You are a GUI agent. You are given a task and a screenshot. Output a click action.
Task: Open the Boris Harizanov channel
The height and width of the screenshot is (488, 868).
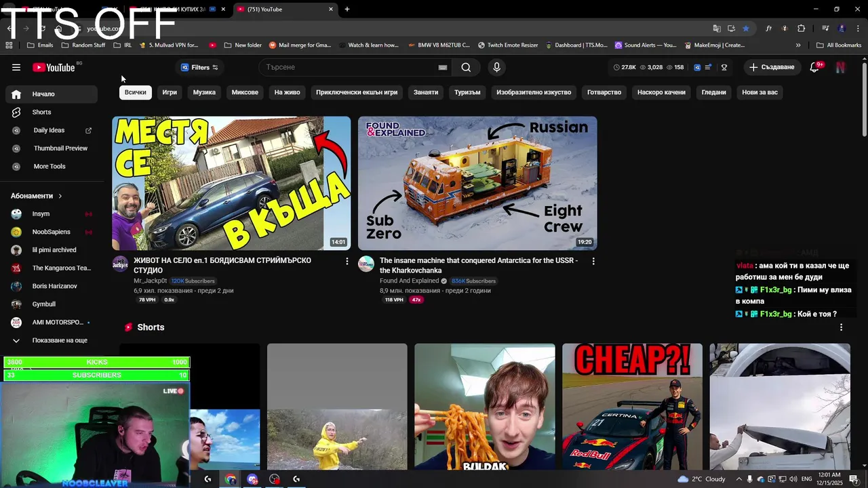tap(52, 286)
